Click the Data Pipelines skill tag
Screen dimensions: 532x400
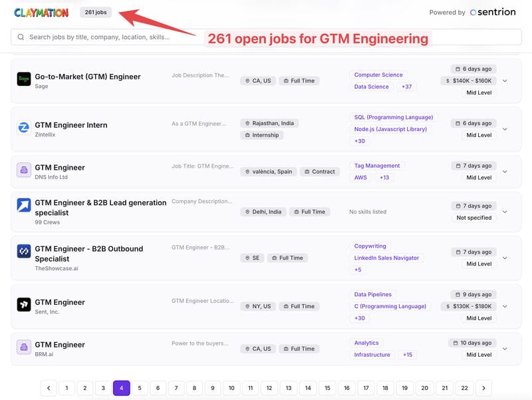pos(373,294)
